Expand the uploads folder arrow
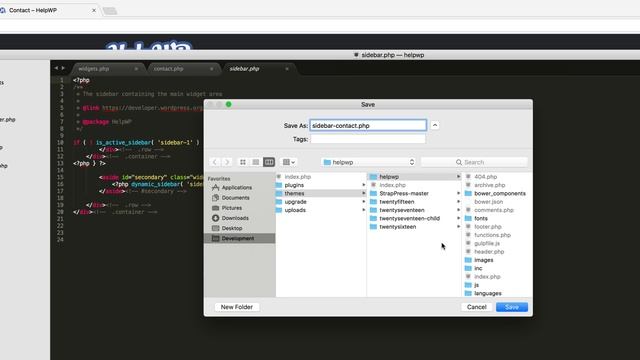 click(x=363, y=210)
